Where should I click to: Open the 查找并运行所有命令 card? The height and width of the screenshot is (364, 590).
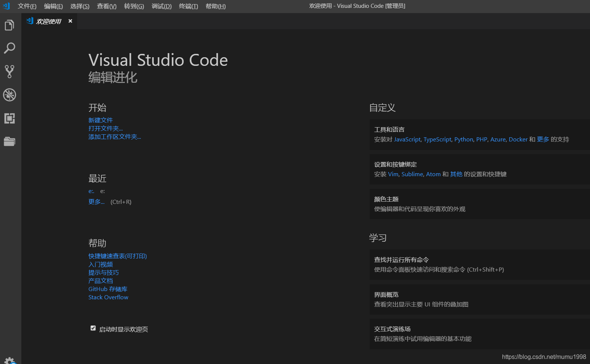tap(480, 264)
